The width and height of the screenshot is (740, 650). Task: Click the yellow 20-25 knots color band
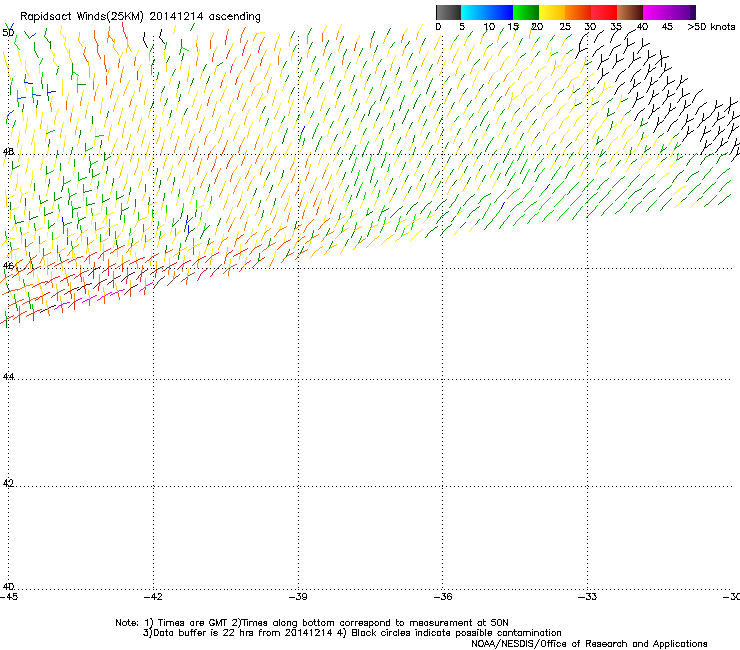click(x=552, y=12)
